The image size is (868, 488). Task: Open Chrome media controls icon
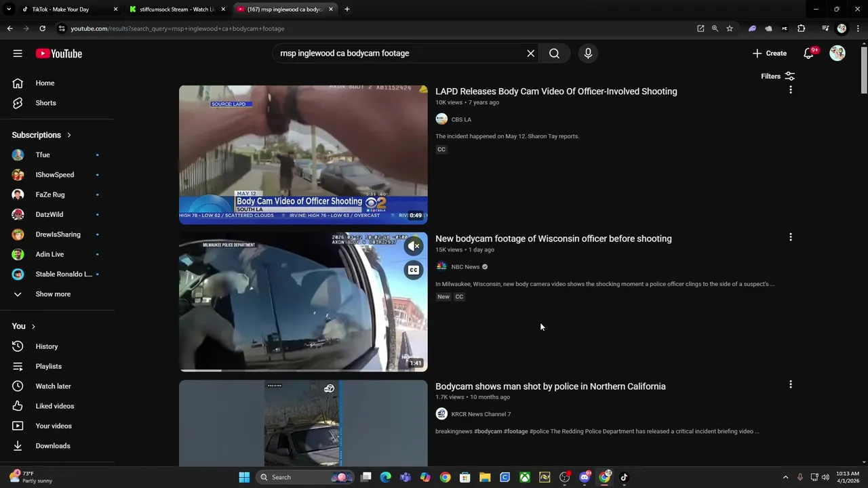tap(825, 28)
